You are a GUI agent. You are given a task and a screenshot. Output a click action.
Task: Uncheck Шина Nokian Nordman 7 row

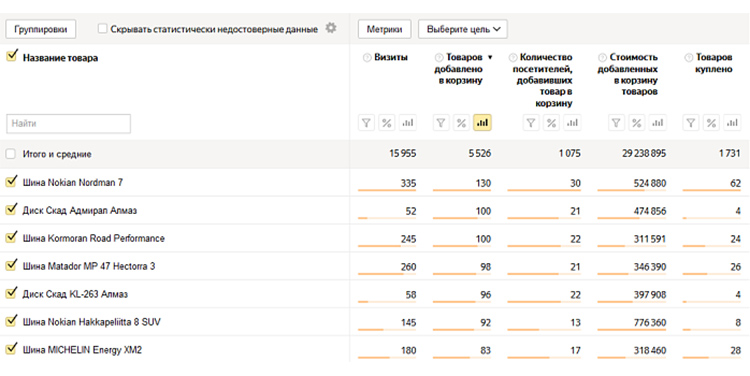(x=11, y=182)
